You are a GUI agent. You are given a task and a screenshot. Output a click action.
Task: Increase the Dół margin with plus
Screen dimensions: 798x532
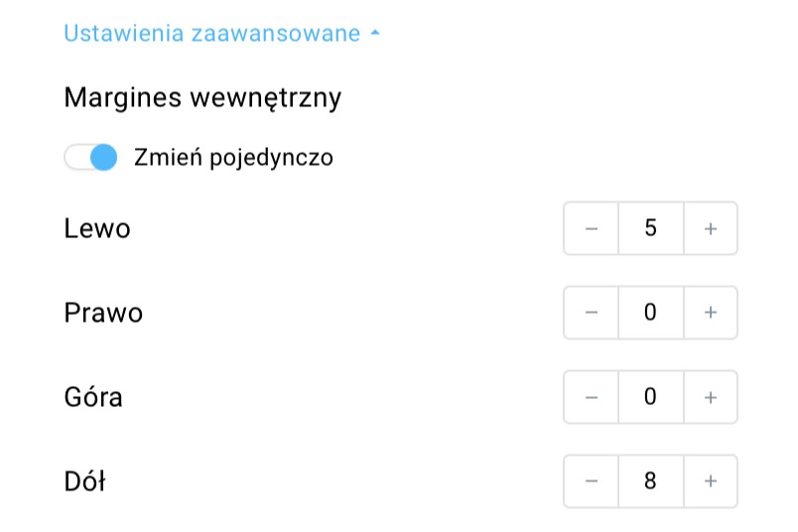tap(711, 481)
